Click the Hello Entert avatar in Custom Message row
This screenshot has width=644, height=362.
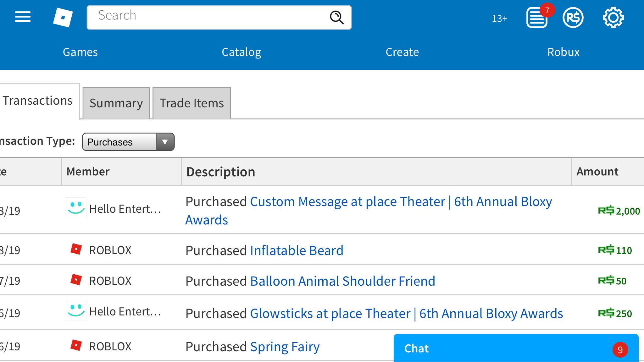[x=76, y=208]
